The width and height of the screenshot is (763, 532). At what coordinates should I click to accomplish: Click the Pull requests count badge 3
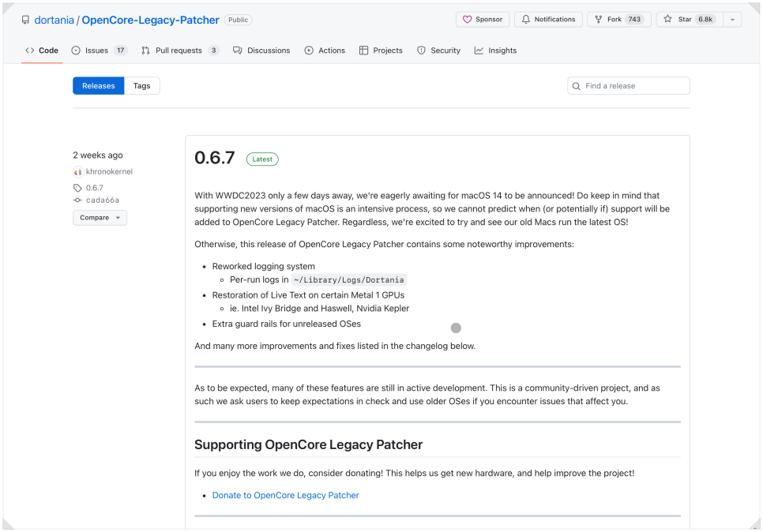(x=213, y=51)
